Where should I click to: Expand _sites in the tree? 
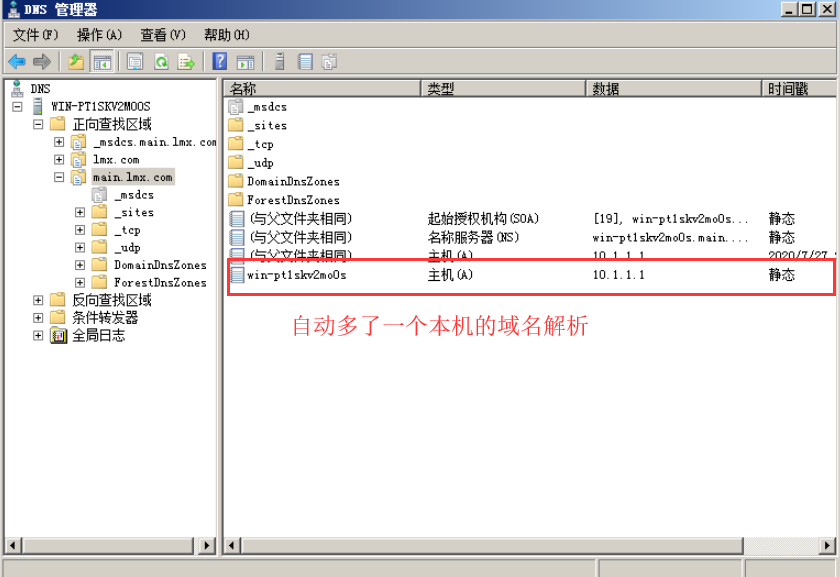(x=80, y=212)
